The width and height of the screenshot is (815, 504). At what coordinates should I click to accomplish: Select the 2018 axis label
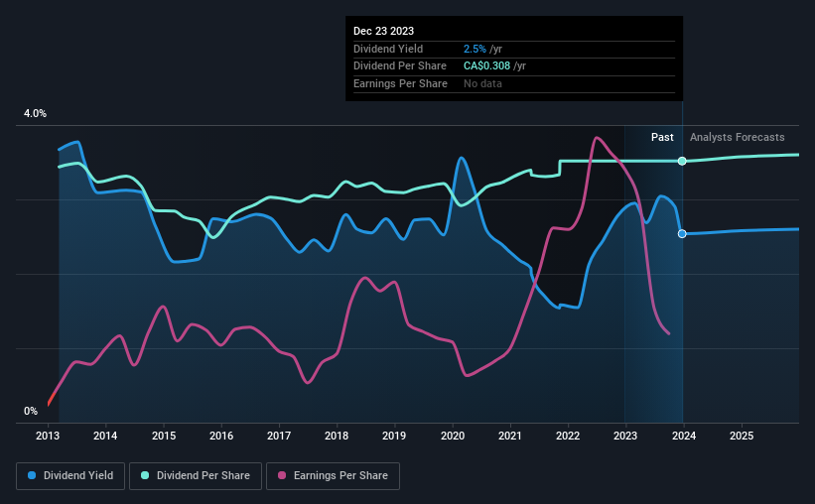337,436
